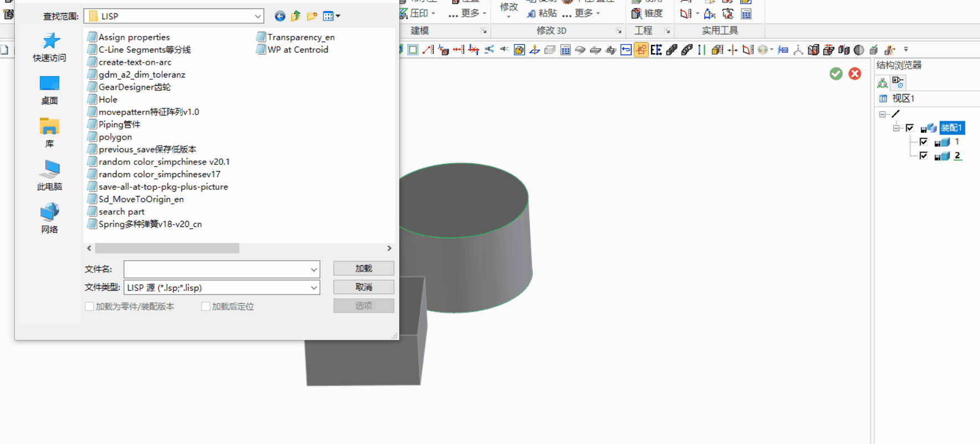Select Libraries (库) in sidebar

click(x=49, y=133)
